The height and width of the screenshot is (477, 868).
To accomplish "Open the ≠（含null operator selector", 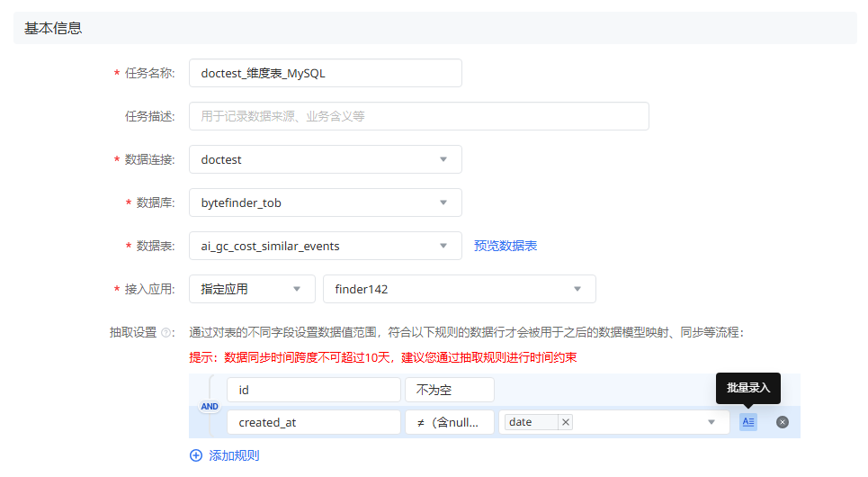I will click(449, 422).
